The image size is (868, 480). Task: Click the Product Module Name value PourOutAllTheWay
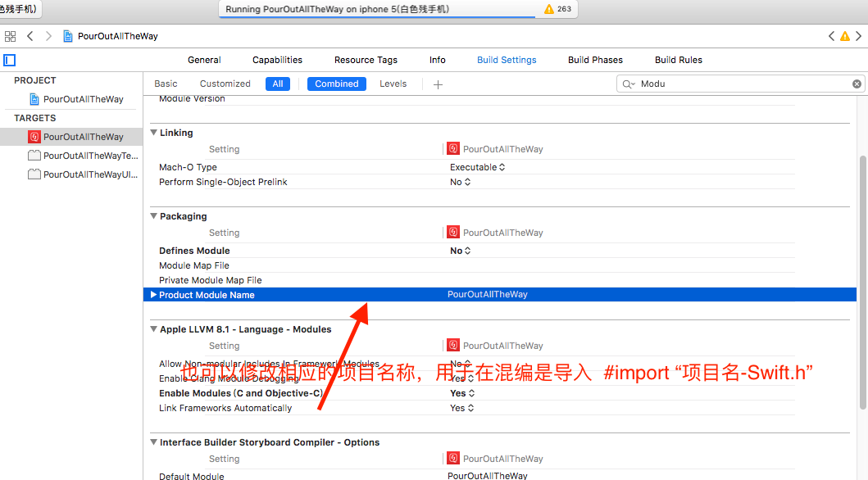487,295
